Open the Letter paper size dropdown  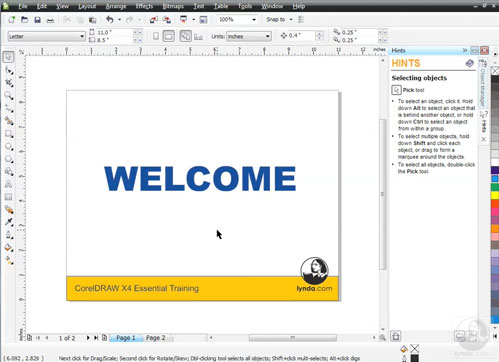pyautogui.click(x=82, y=36)
